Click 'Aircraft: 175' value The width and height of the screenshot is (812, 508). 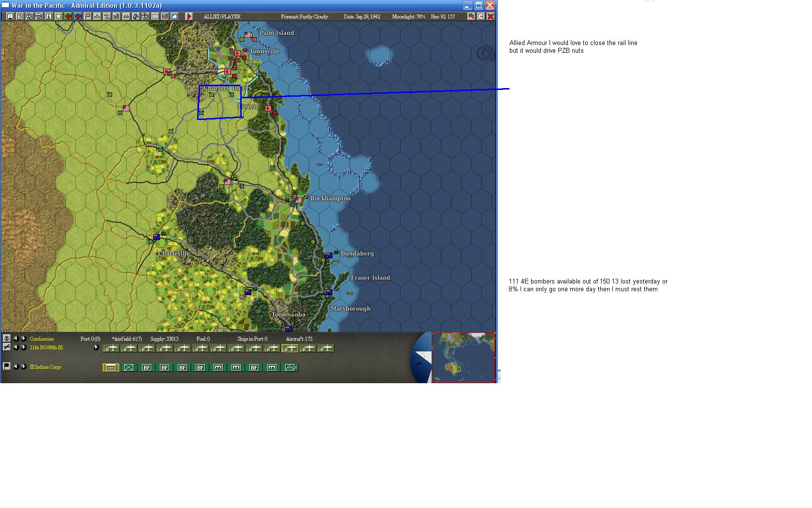299,339
